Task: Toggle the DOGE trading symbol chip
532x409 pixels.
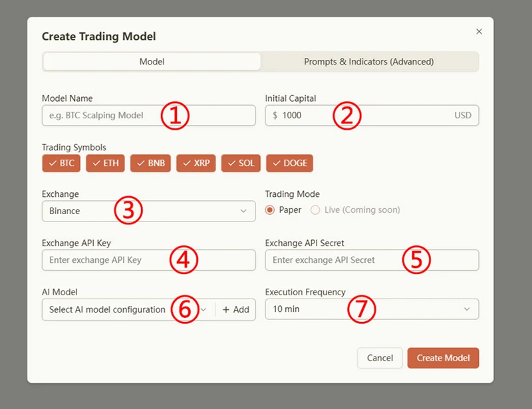Action: pos(289,163)
